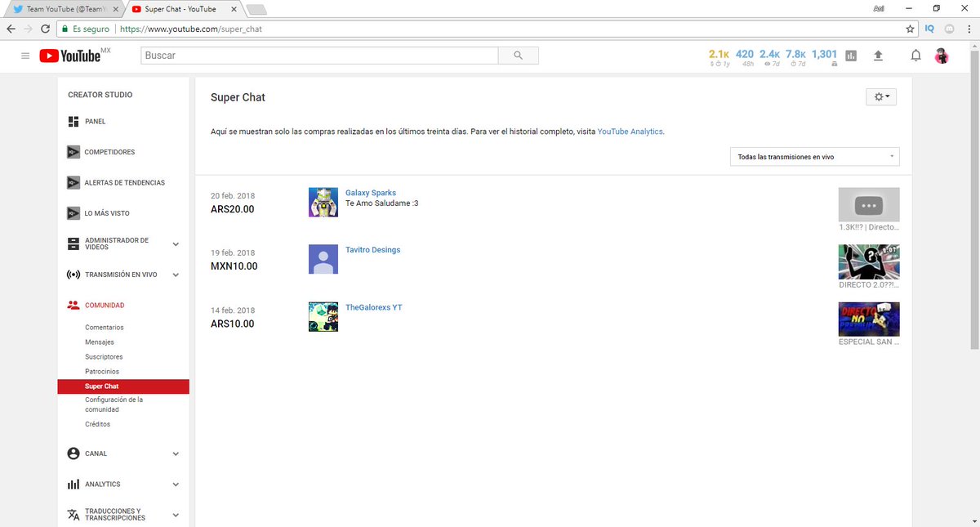The image size is (980, 527).
Task: Open TheGalorexs YT channel link
Action: (x=374, y=307)
